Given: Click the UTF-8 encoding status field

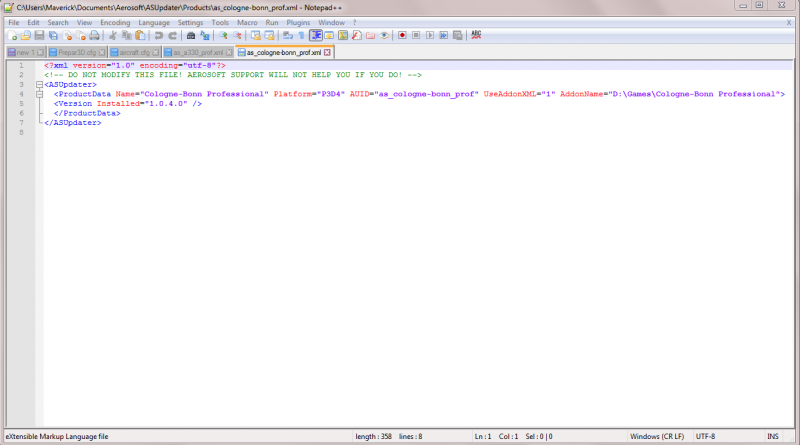Looking at the screenshot, I should tap(705, 436).
